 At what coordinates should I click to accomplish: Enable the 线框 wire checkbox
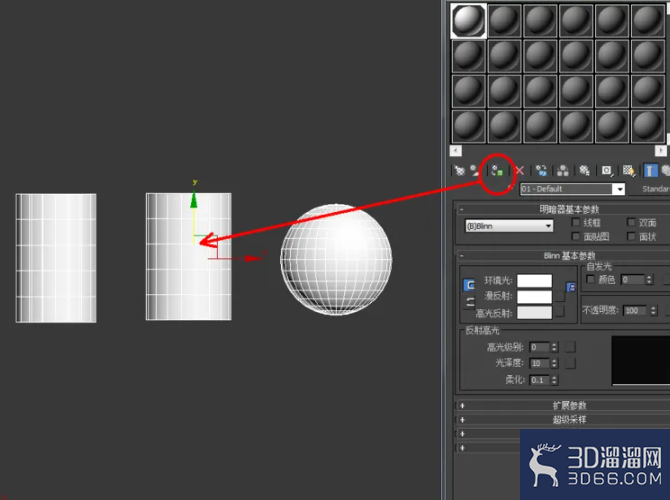[576, 222]
